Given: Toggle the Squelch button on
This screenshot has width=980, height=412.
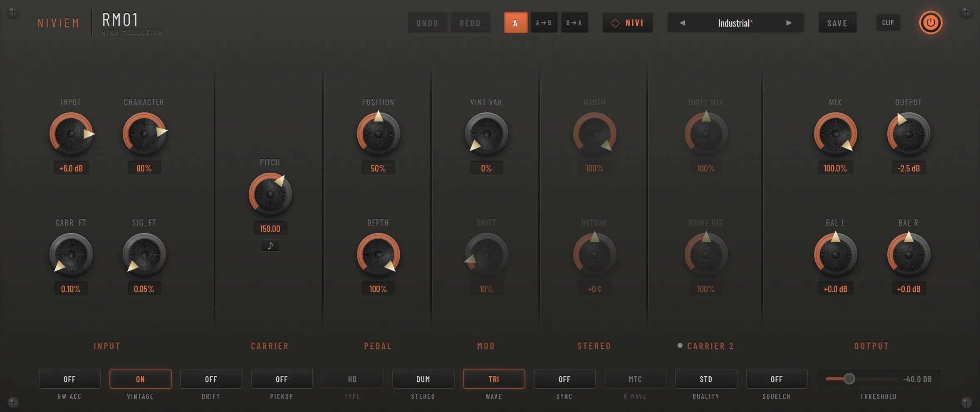Looking at the screenshot, I should tap(777, 379).
